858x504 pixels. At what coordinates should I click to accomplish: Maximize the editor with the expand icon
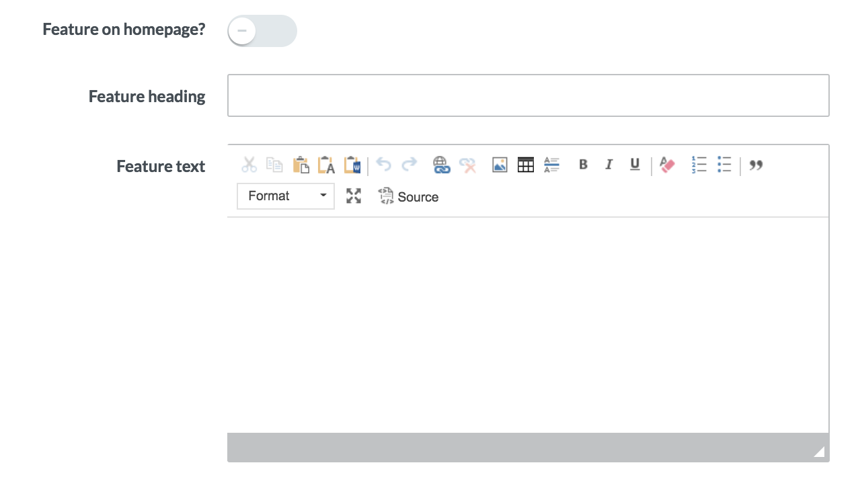click(x=354, y=196)
